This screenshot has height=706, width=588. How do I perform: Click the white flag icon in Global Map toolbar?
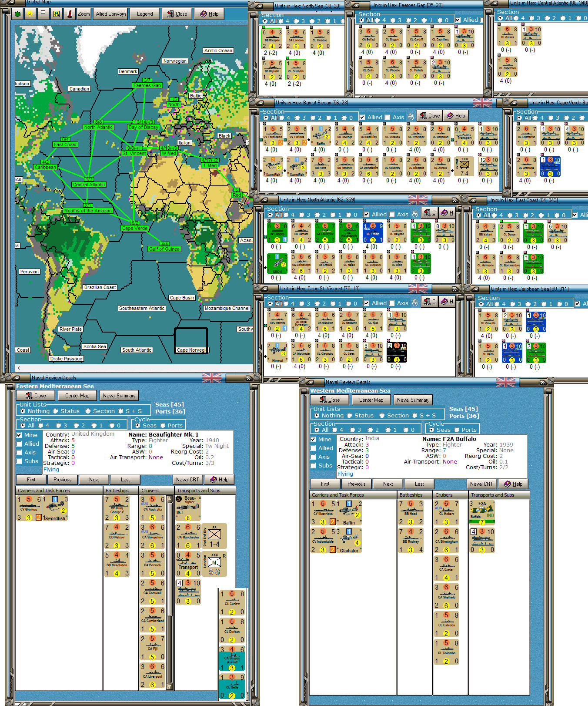click(43, 14)
